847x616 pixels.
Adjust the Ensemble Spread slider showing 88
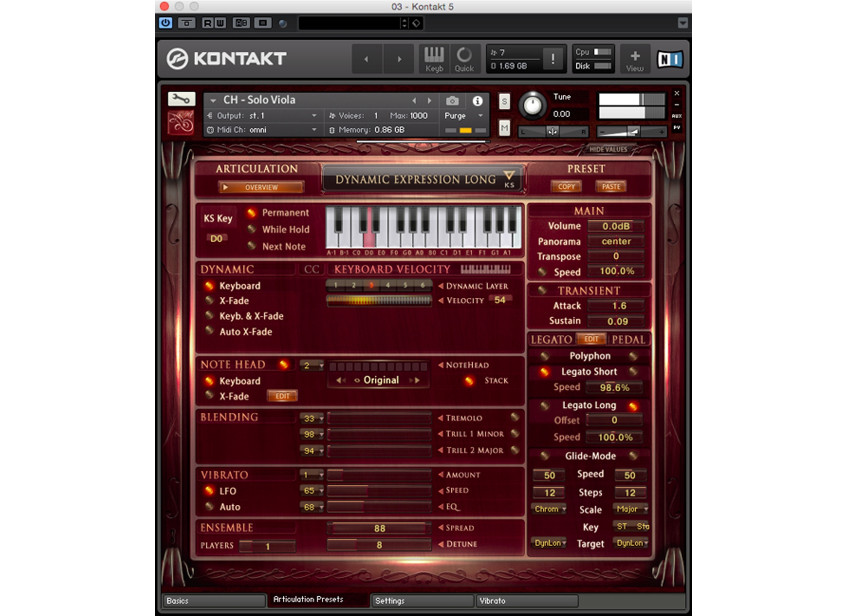click(x=379, y=528)
